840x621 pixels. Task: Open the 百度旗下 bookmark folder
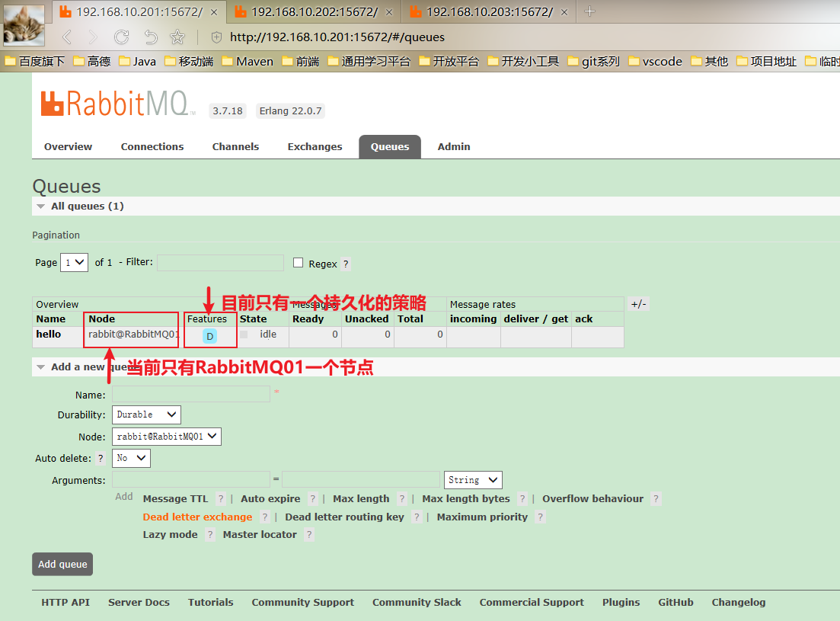click(35, 61)
